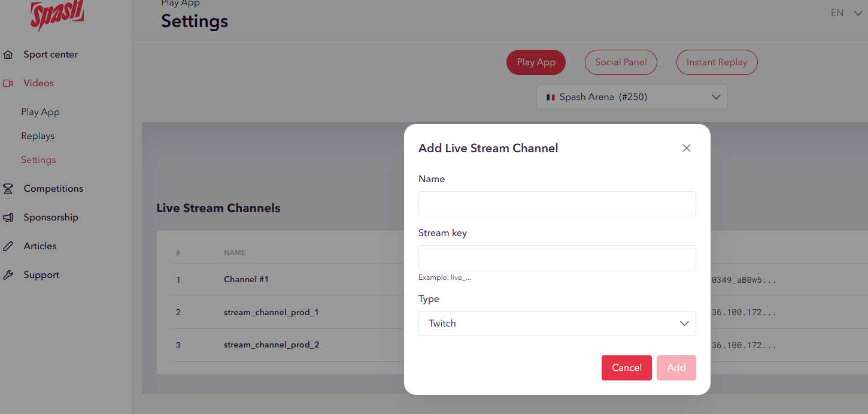The height and width of the screenshot is (414, 868).
Task: Open Play App in the sidebar
Action: coord(40,112)
